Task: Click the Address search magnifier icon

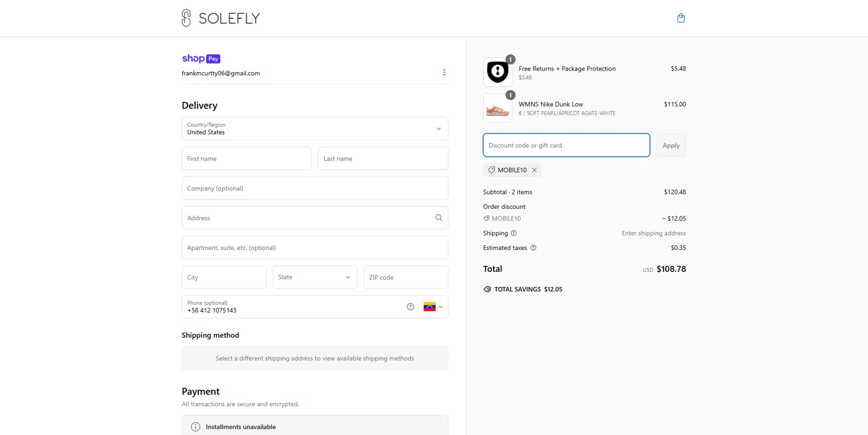Action: click(439, 218)
